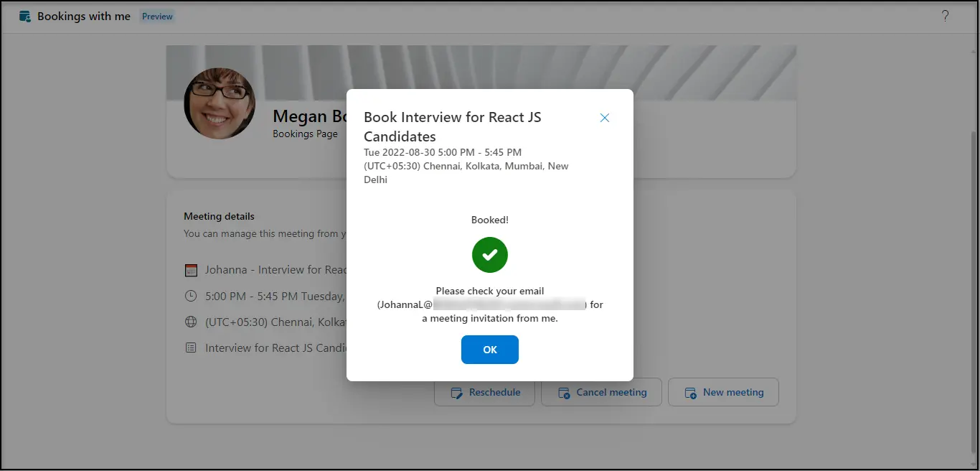Screen dimensions: 980x471
Task: Start a New meeting
Action: pyautogui.click(x=723, y=392)
